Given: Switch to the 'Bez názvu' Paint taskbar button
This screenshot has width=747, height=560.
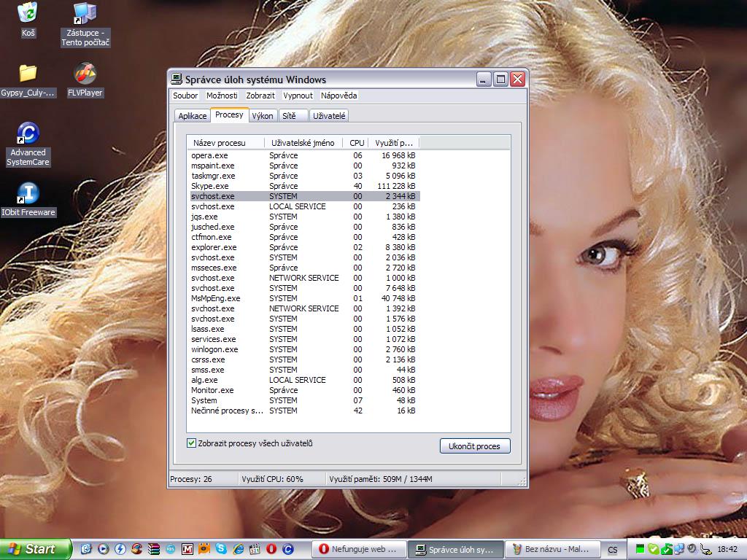Looking at the screenshot, I should click(x=553, y=549).
